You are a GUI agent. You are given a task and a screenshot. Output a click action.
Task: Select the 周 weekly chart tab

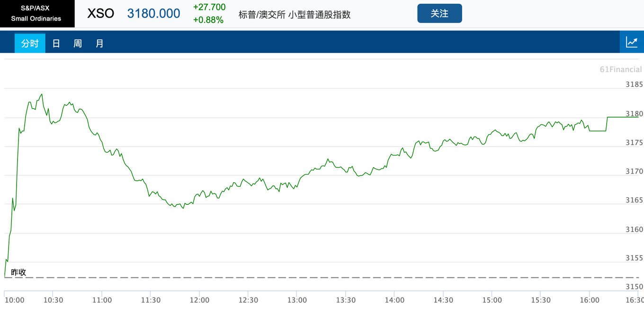pyautogui.click(x=78, y=43)
